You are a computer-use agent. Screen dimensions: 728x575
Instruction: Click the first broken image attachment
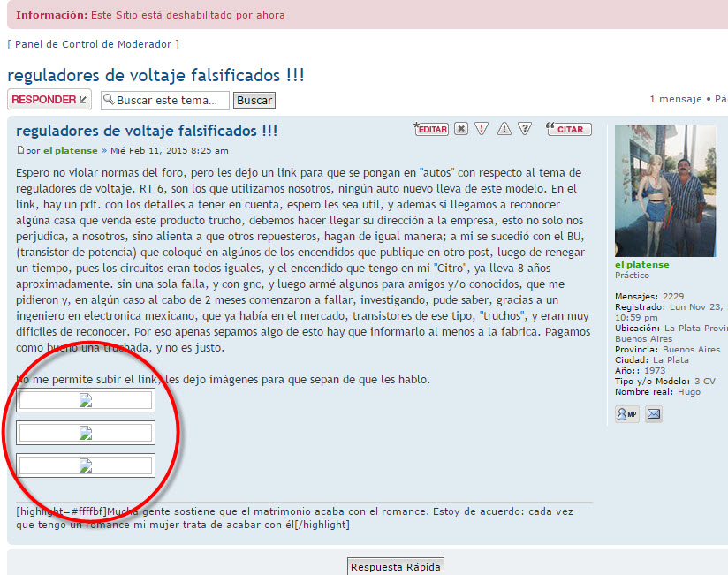pyautogui.click(x=86, y=400)
